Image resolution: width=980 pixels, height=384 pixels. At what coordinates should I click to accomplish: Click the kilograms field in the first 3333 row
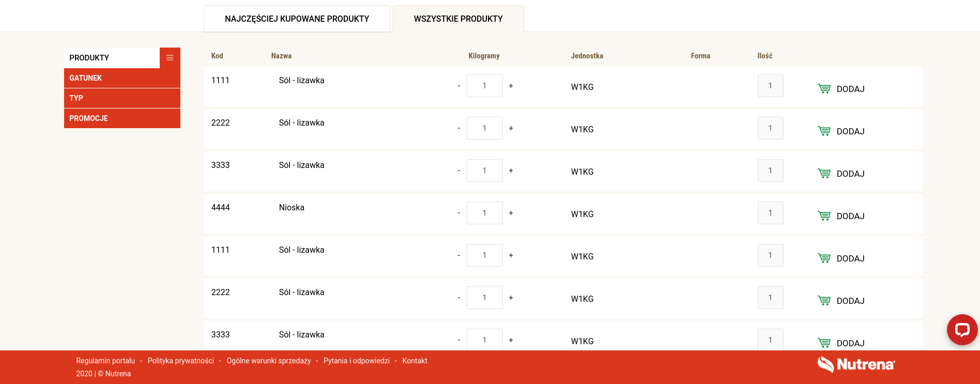click(484, 171)
